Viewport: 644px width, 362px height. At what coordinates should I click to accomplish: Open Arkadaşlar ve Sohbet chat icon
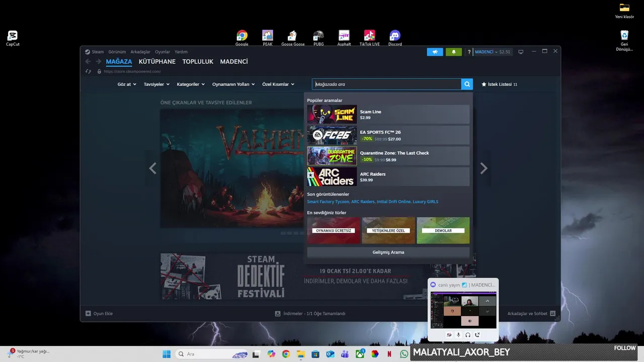[x=552, y=313]
